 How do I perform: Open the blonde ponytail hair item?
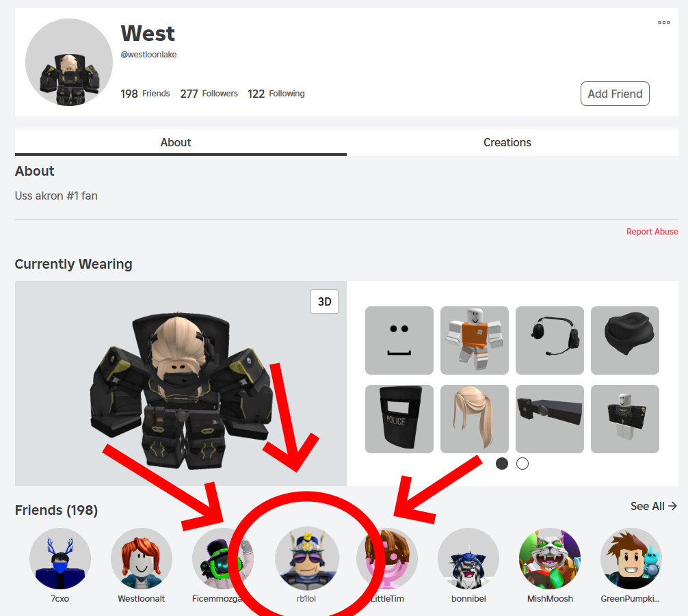tap(475, 418)
